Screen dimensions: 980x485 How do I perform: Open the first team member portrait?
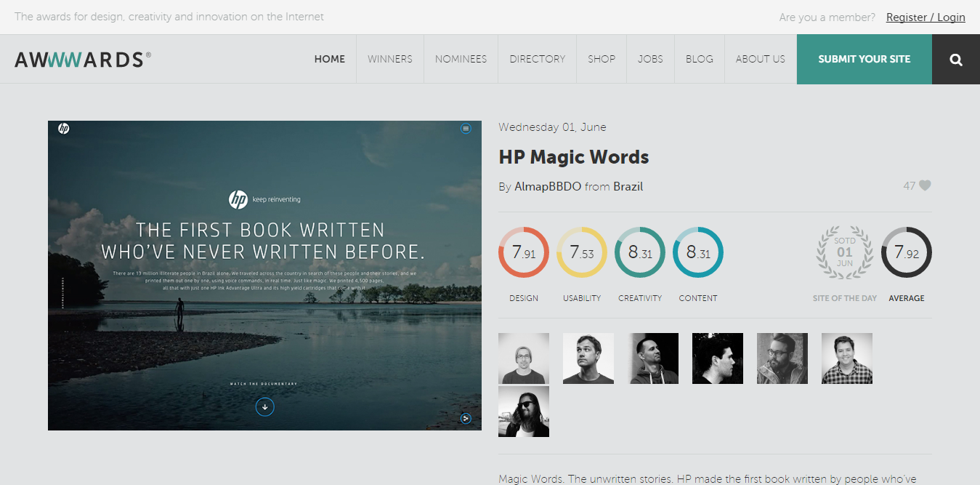pos(523,358)
